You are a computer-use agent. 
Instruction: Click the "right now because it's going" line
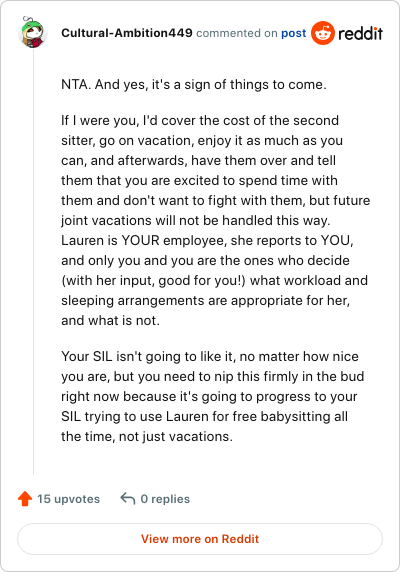point(209,396)
